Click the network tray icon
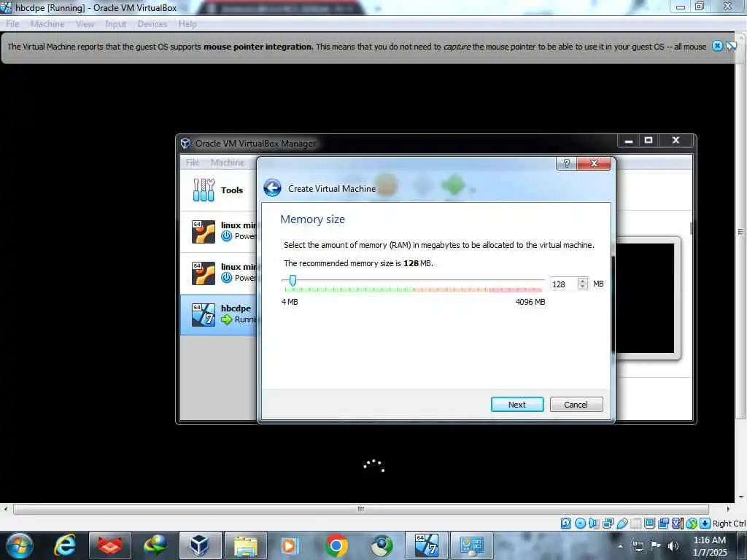Viewport: 747px width, 560px height. pyautogui.click(x=638, y=545)
